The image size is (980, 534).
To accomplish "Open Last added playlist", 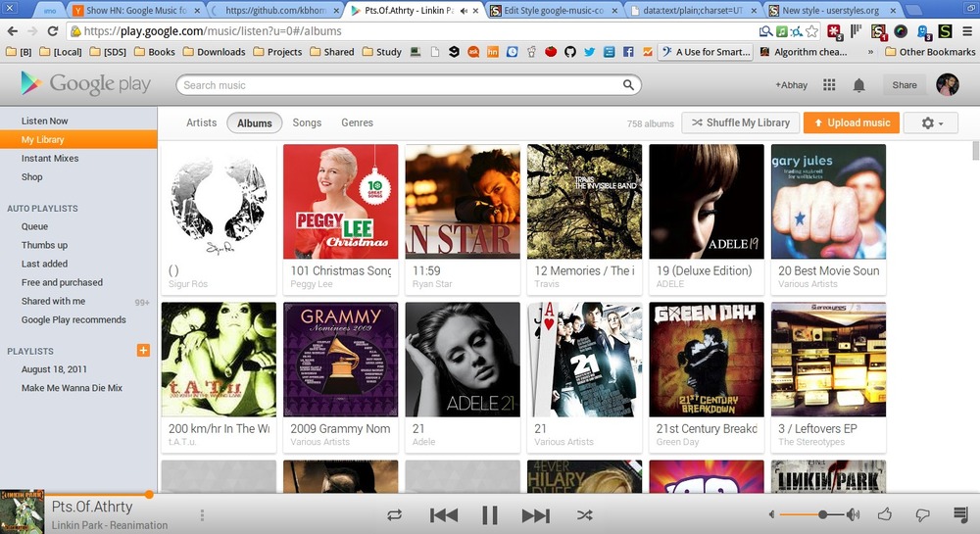I will coord(44,264).
